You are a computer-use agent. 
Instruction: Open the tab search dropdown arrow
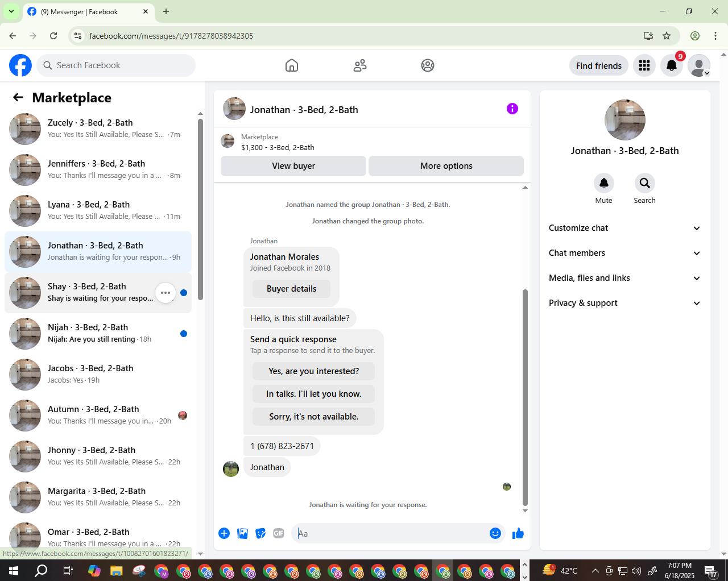(11, 11)
